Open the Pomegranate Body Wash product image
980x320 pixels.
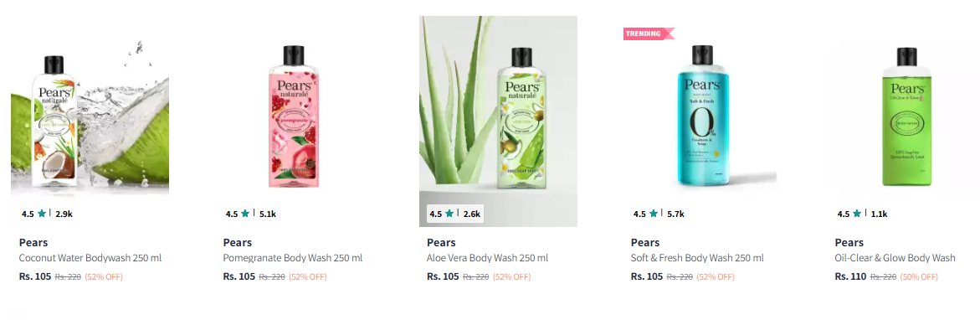[294, 121]
